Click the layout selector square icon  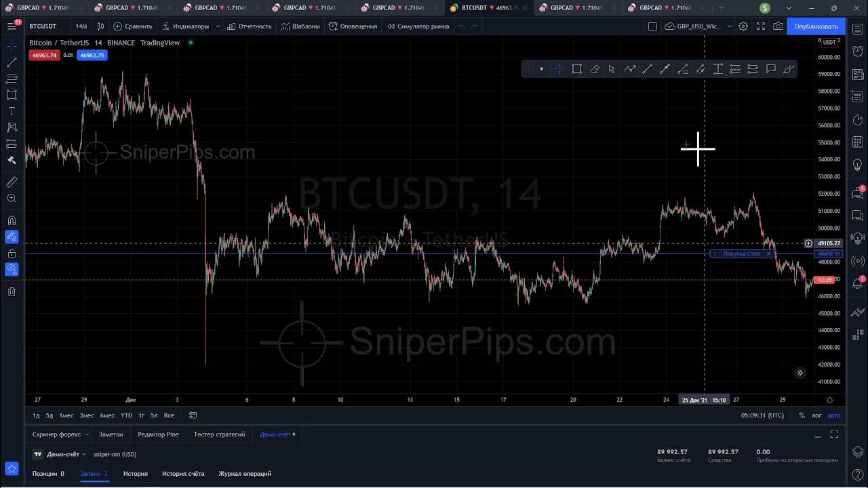point(652,26)
